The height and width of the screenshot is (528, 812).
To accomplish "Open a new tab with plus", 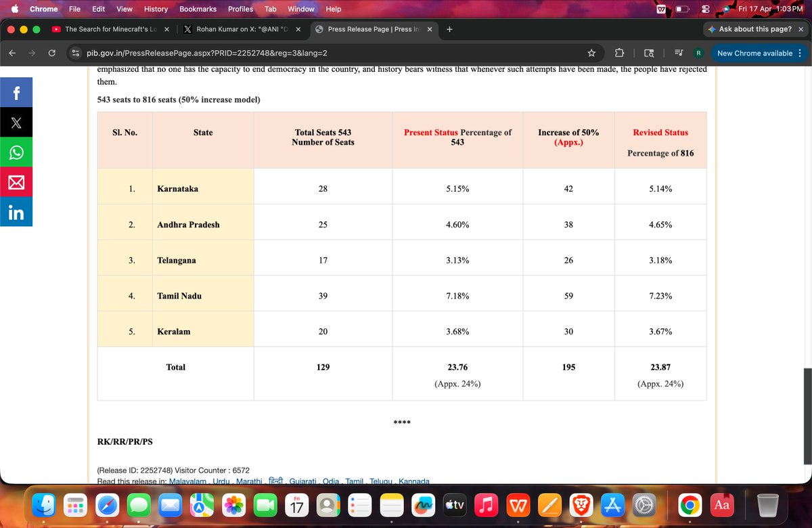I will 450,29.
